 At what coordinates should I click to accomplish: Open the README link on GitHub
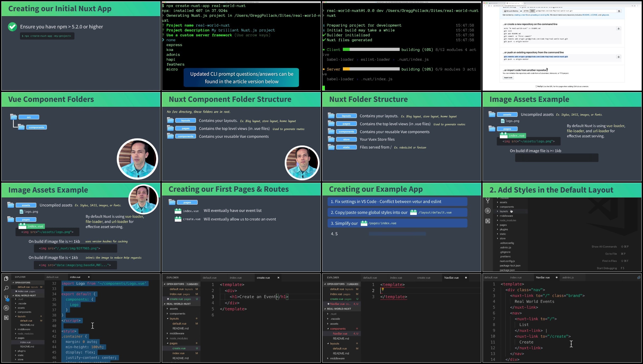coord(586,15)
